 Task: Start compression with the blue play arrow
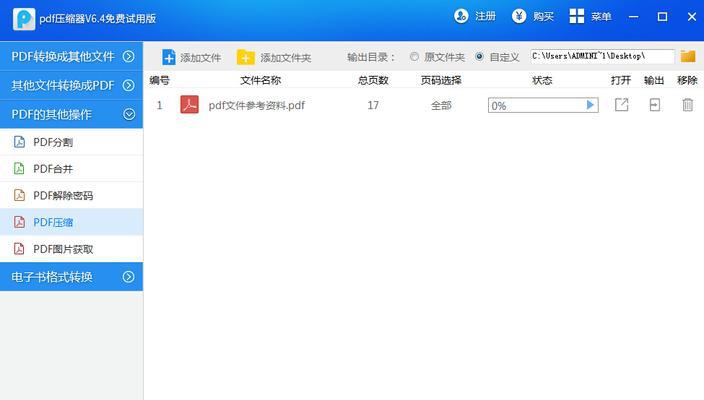pos(590,105)
